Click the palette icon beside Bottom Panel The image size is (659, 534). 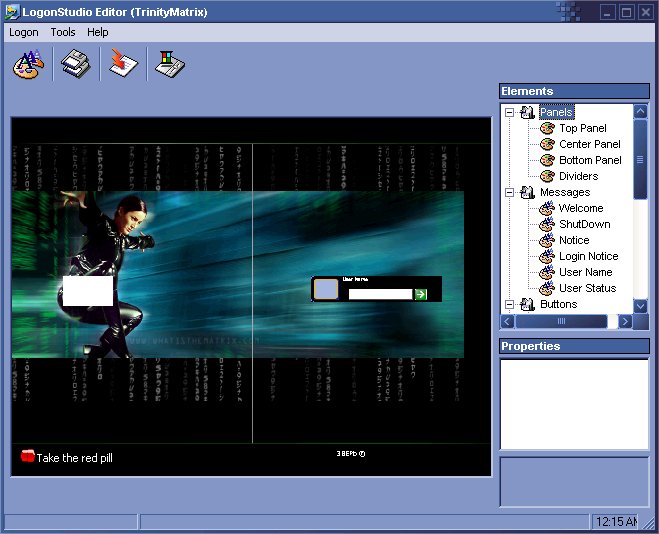point(547,160)
